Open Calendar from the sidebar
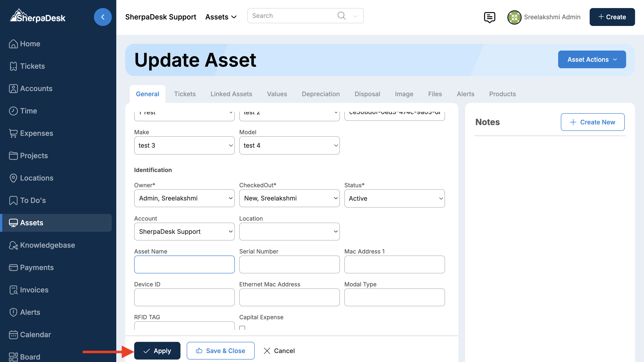Image resolution: width=644 pixels, height=362 pixels. (x=35, y=334)
